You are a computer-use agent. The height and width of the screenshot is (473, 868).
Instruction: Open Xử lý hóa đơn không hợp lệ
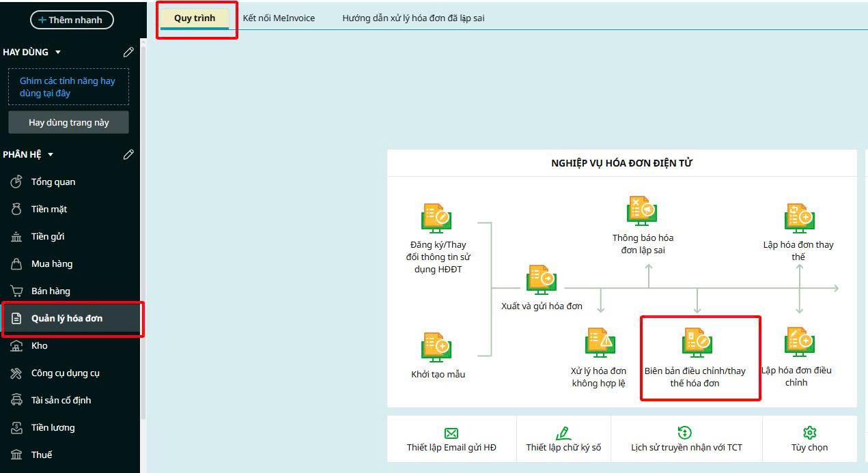(x=599, y=343)
